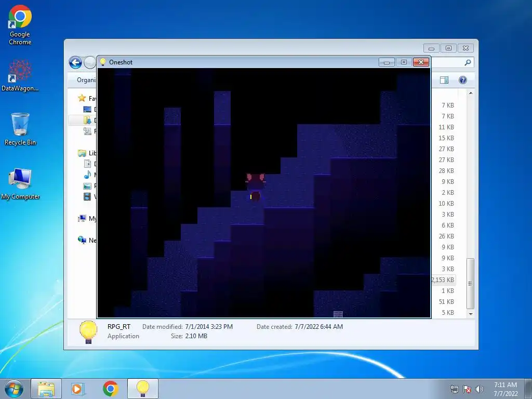
Task: Select the file sized 2 KB
Action: [x=447, y=192]
